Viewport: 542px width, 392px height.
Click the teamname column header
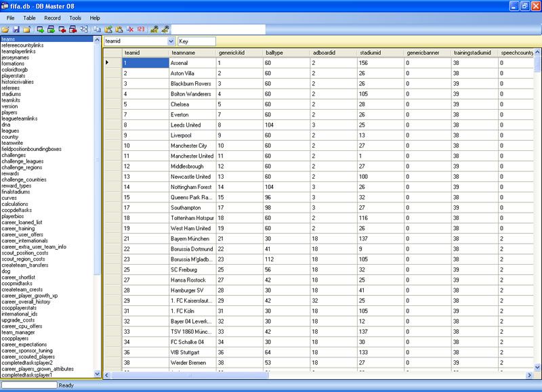(183, 53)
